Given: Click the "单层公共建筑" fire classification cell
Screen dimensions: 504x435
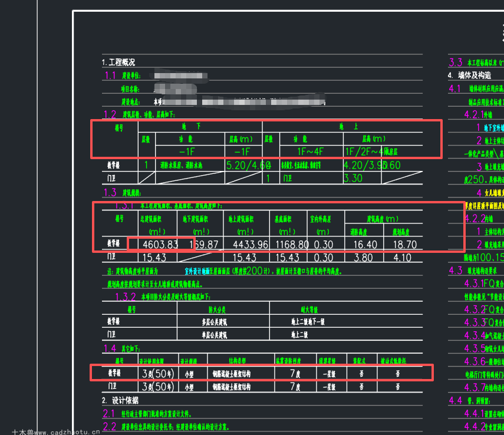Looking at the screenshot, I should coord(215,335).
